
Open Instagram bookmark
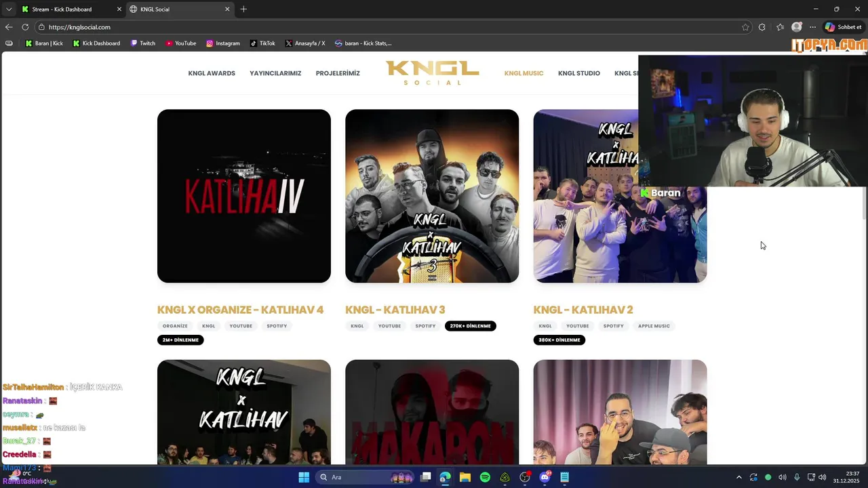[223, 43]
